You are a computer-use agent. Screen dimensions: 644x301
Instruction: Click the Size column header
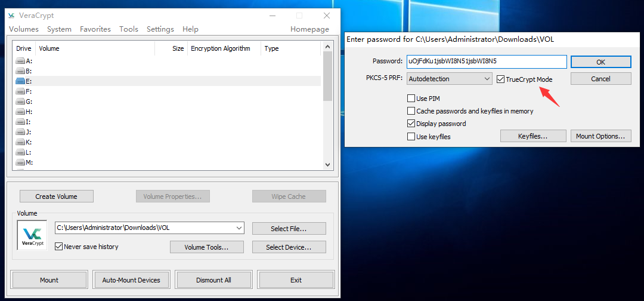[x=171, y=48]
